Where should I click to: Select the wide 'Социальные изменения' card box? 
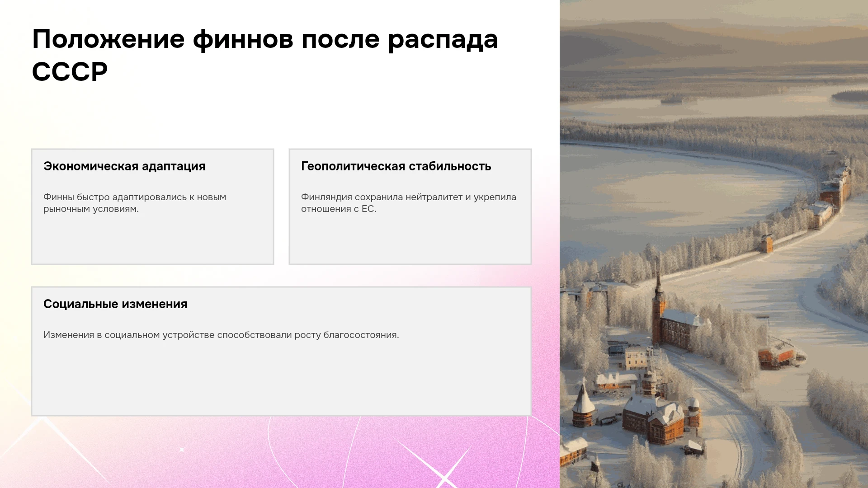tap(281, 351)
